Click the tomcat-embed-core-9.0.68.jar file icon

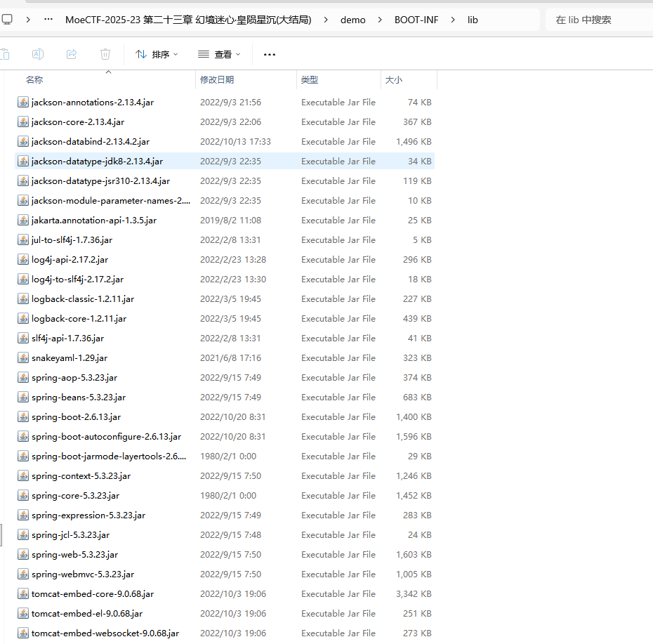point(23,594)
